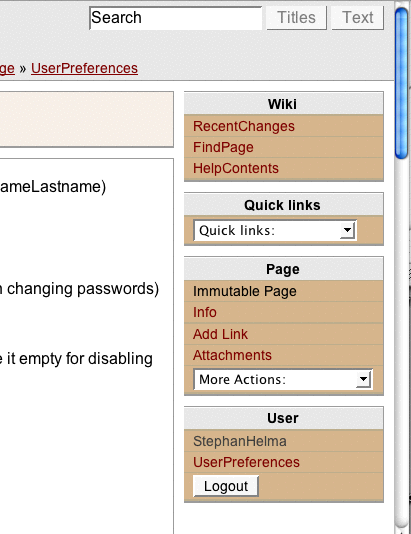Image resolution: width=411 pixels, height=534 pixels.
Task: Click the Quick links dropdown arrow
Action: click(347, 231)
